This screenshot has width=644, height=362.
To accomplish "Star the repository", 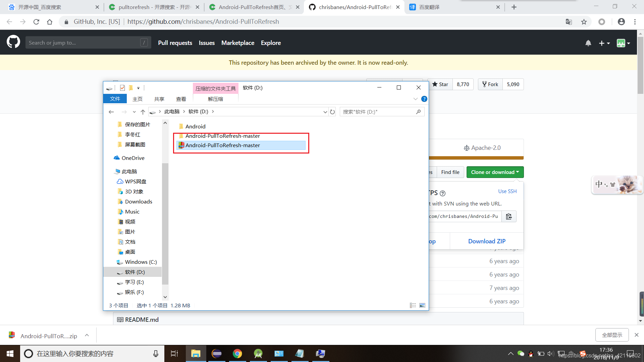I will tap(440, 84).
